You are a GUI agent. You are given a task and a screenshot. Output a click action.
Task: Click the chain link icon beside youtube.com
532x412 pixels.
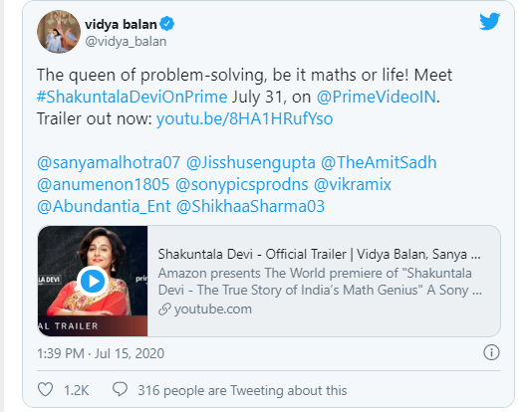point(164,309)
